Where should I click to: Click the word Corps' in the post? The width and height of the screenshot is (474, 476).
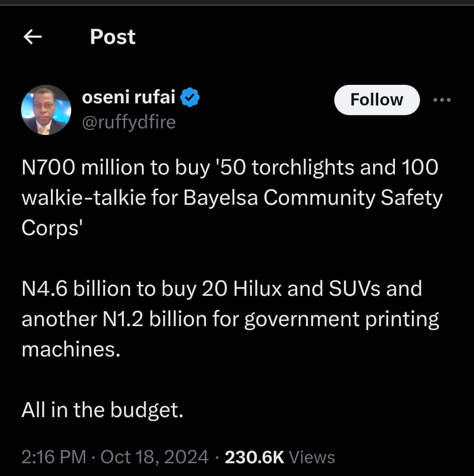pyautogui.click(x=52, y=229)
